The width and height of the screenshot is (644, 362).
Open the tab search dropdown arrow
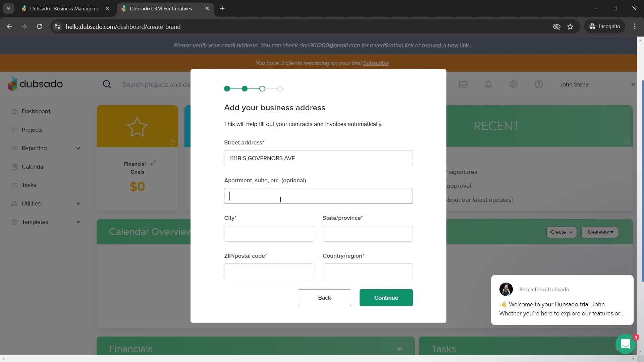coord(8,8)
